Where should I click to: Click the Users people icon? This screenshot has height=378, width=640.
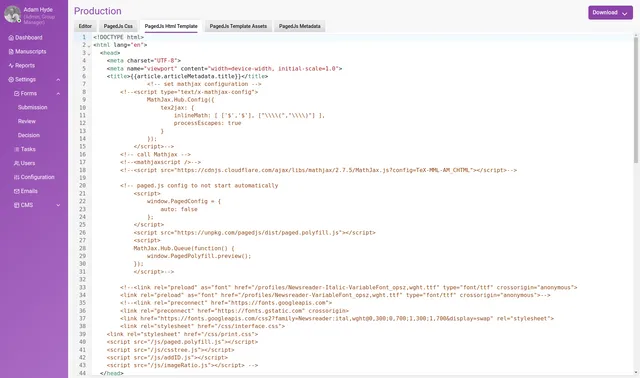17,163
